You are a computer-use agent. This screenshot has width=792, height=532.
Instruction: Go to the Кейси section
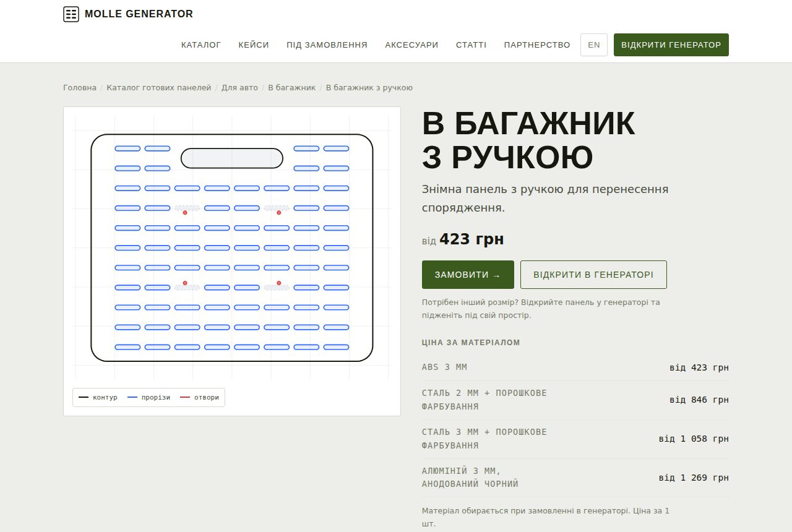254,45
